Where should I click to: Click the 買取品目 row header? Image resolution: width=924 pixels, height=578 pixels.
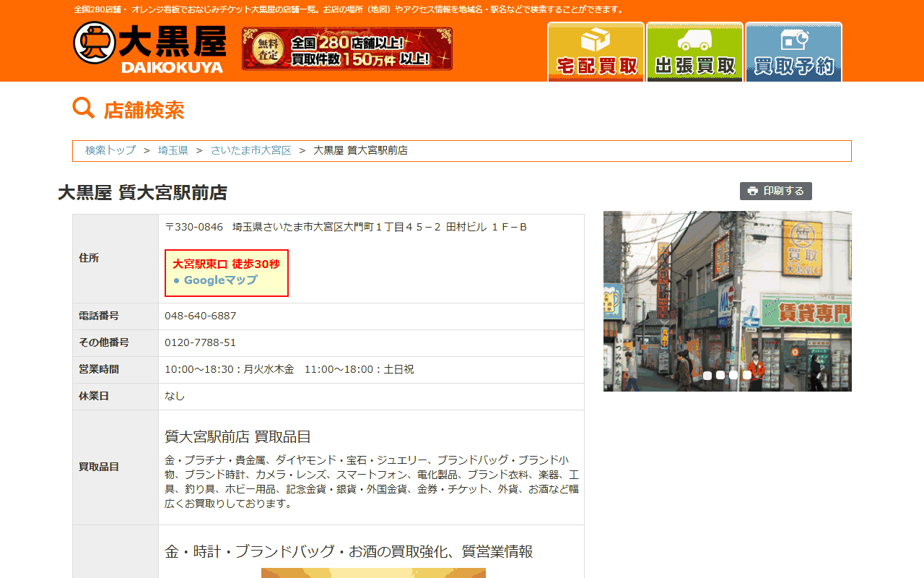[115, 467]
